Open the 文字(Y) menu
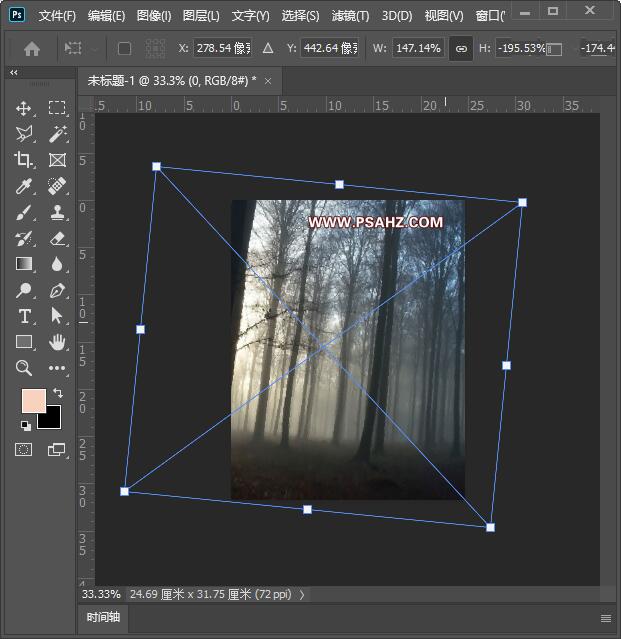 point(251,16)
